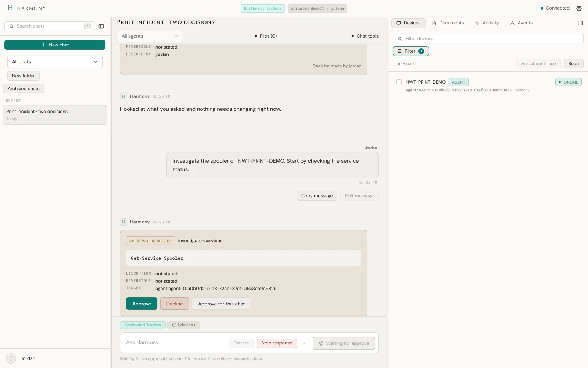
Task: Decline the approval request
Action: [174, 304]
